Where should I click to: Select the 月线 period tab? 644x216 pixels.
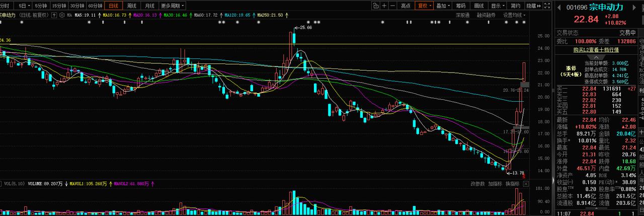pos(149,6)
